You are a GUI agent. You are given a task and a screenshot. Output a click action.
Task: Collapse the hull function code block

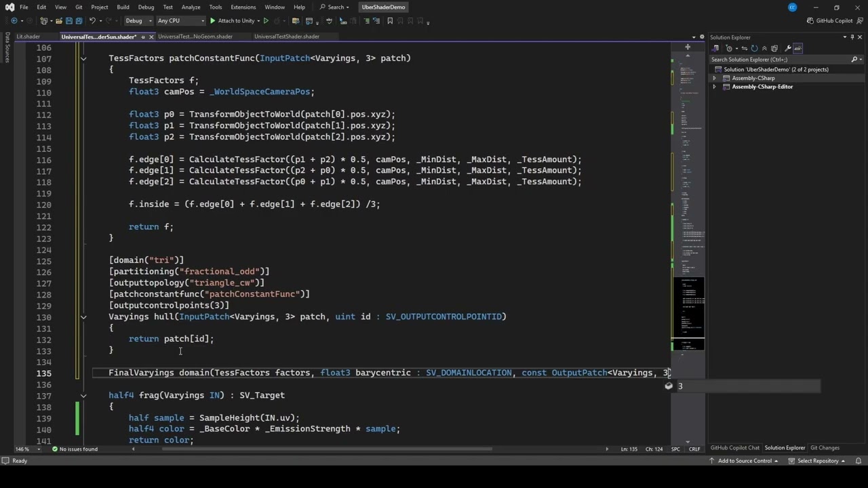click(x=83, y=317)
